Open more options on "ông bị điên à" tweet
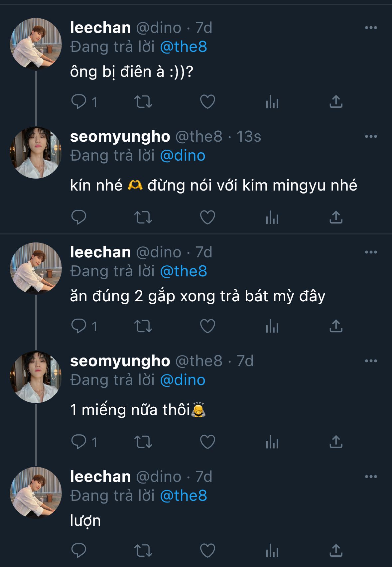 click(x=371, y=28)
